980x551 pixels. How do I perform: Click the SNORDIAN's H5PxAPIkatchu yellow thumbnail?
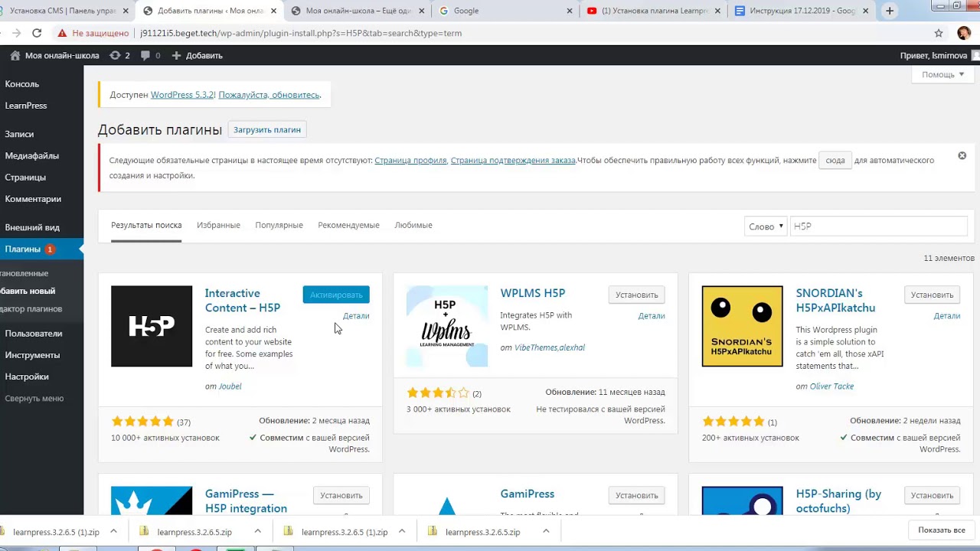743,326
